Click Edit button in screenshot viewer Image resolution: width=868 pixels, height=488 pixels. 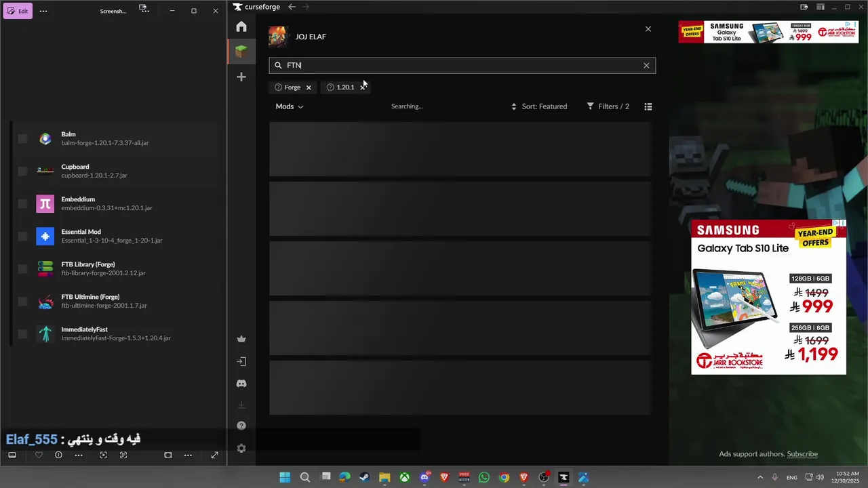coord(18,11)
